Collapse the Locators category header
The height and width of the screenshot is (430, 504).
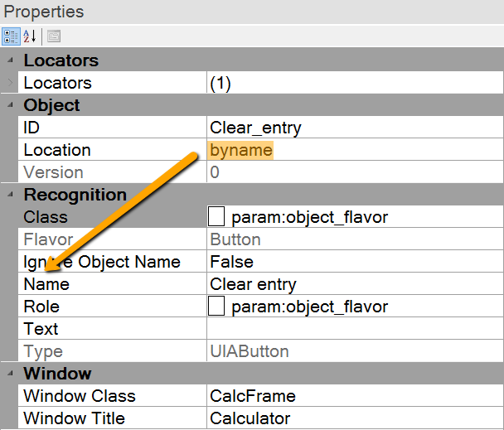[10, 60]
